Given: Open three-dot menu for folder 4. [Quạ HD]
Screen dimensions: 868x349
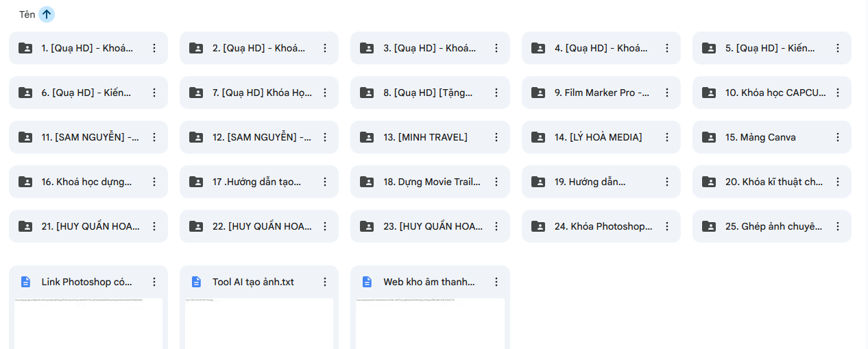Looking at the screenshot, I should 667,48.
